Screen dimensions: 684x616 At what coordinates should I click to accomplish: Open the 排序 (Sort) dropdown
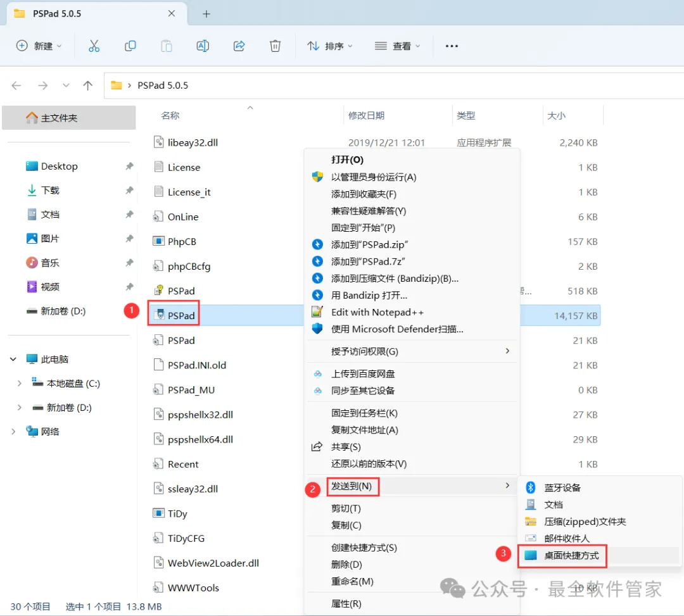330,46
